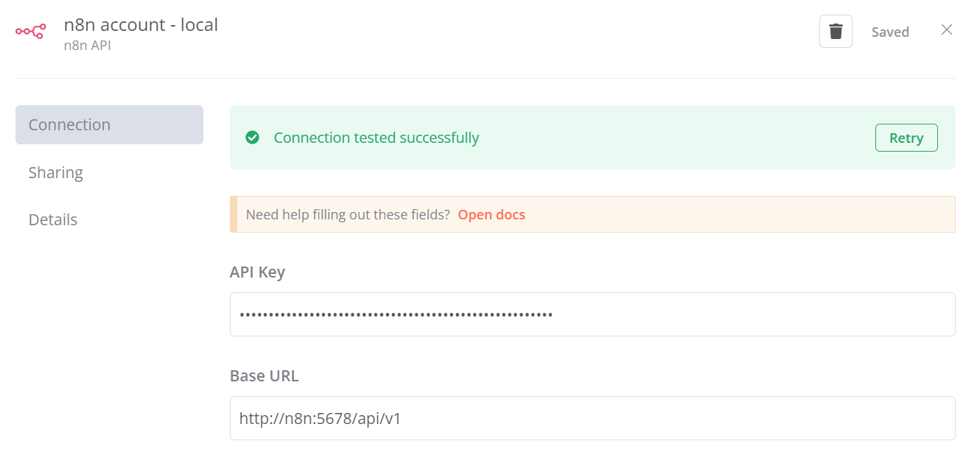Click the "Connection tested successfully" message
This screenshot has height=466, width=980.
pyautogui.click(x=376, y=138)
